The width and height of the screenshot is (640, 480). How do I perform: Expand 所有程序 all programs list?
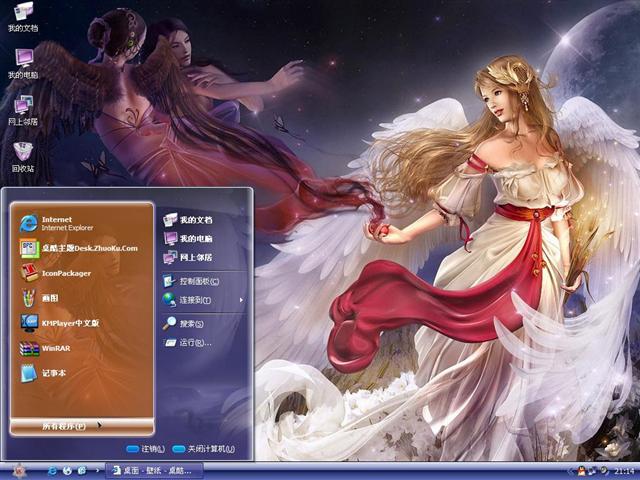click(82, 426)
